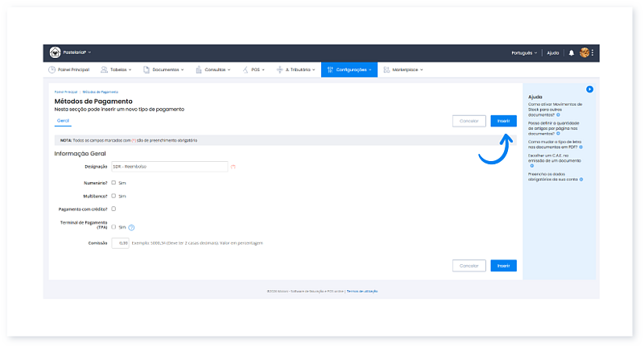Viewport: 644px width, 348px height.
Task: Toggle Terminal de Pagamento (TPA) checkbox
Action: coord(114,227)
